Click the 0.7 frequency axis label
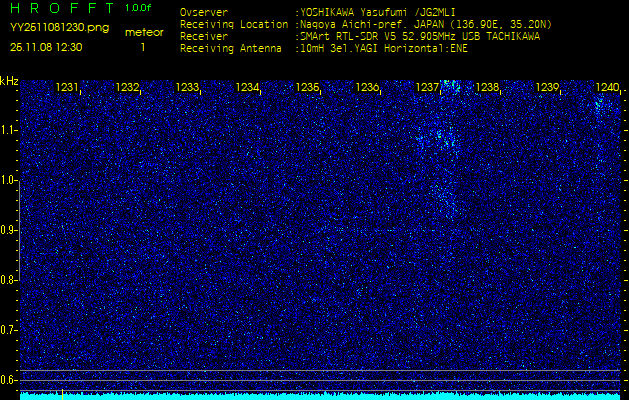This screenshot has height=400, width=629. (8, 330)
